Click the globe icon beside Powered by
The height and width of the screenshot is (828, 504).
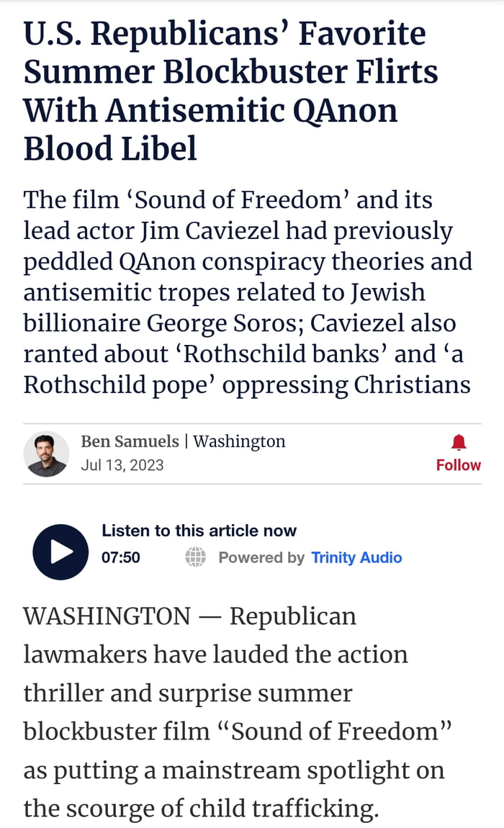196,557
